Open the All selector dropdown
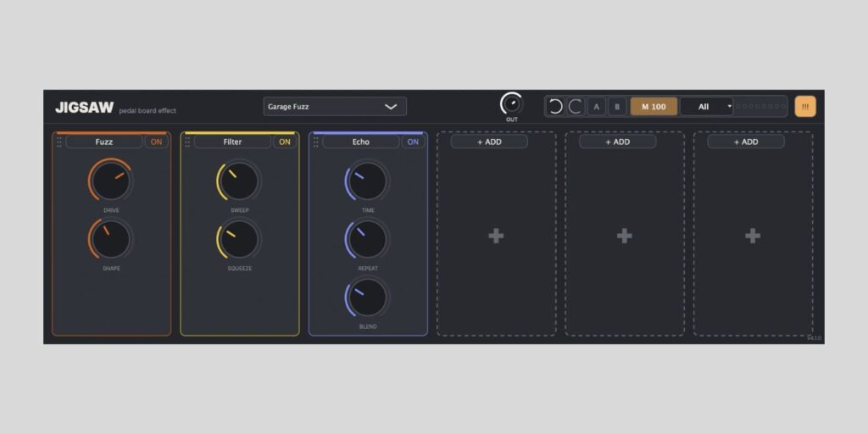 706,106
